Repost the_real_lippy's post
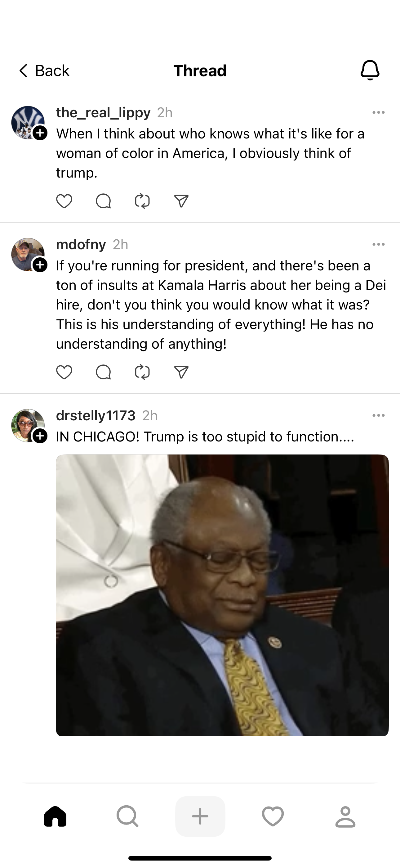The image size is (400, 868). tap(142, 201)
